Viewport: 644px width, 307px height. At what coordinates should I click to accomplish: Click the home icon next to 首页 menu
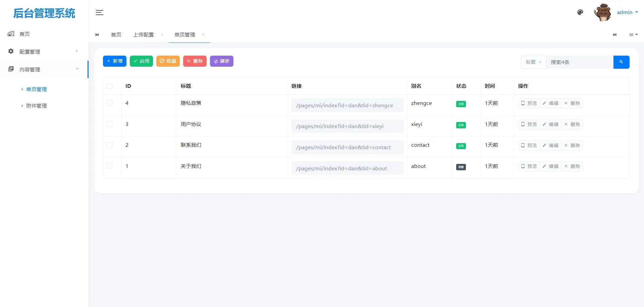click(10, 34)
